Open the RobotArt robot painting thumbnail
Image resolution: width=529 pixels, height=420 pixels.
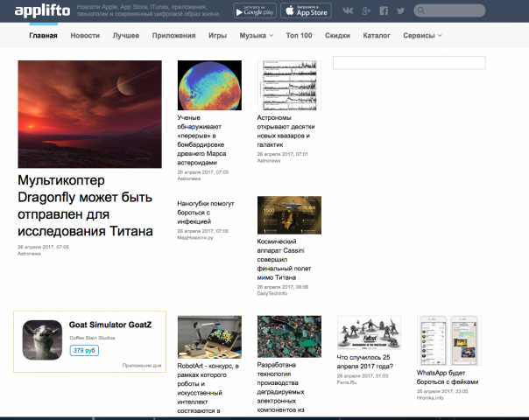[x=209, y=337]
